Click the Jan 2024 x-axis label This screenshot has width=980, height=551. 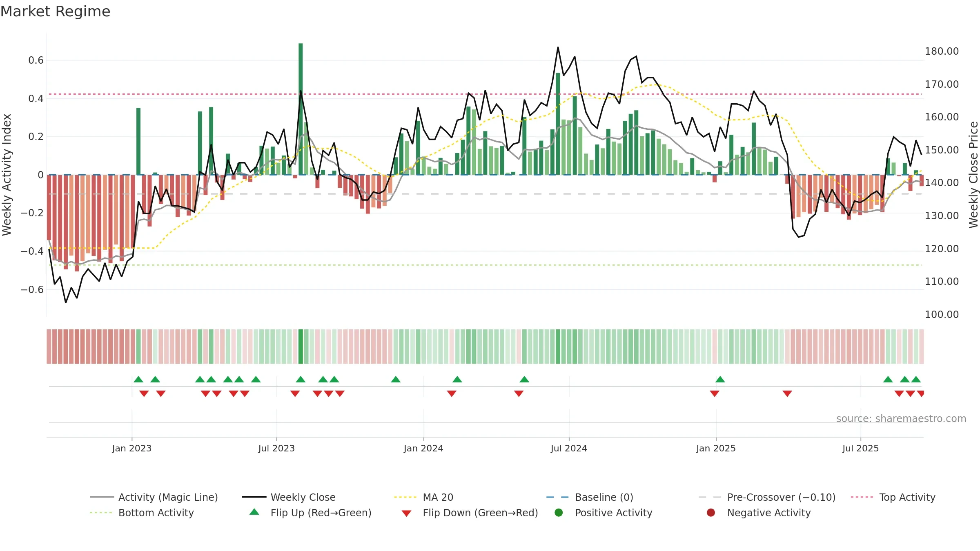(423, 449)
